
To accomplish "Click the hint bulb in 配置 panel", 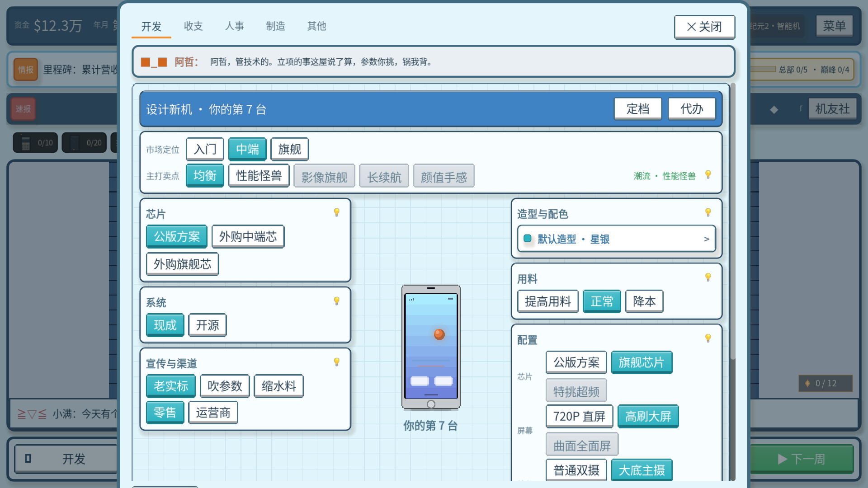I will 708,338.
